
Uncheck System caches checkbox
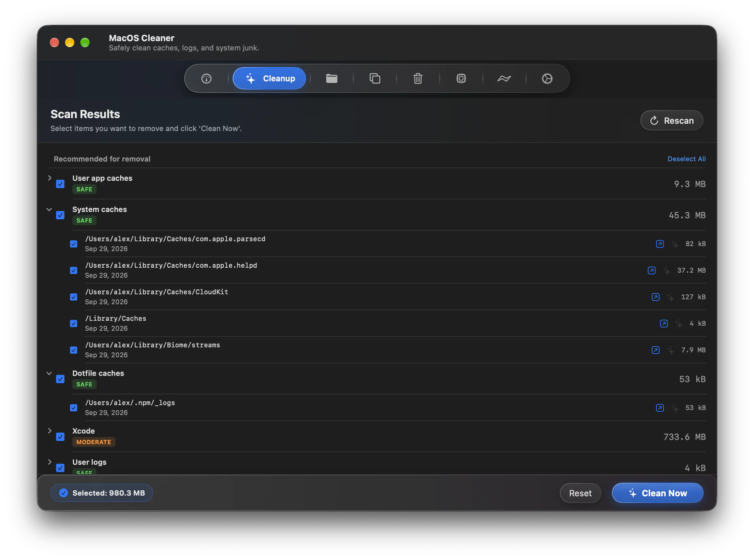point(60,215)
